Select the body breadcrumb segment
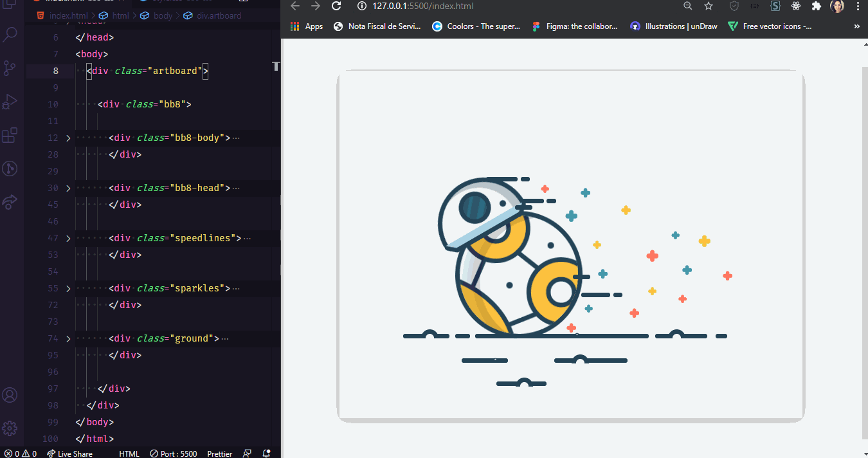This screenshot has height=458, width=868. pyautogui.click(x=156, y=15)
